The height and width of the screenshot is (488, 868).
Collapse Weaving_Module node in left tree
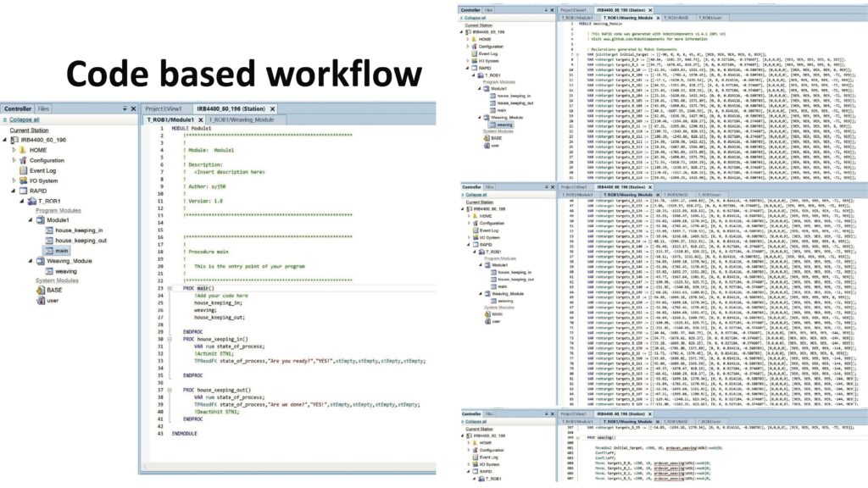[31, 261]
